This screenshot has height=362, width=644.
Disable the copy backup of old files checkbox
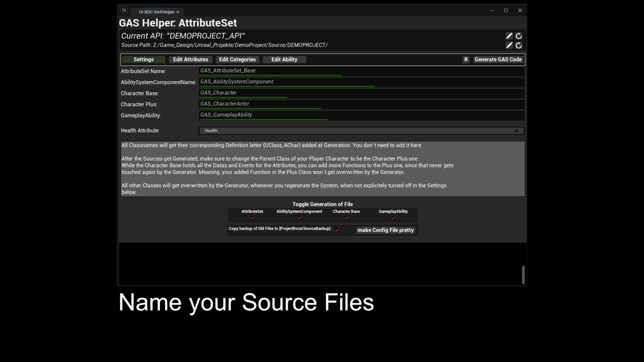tap(337, 230)
